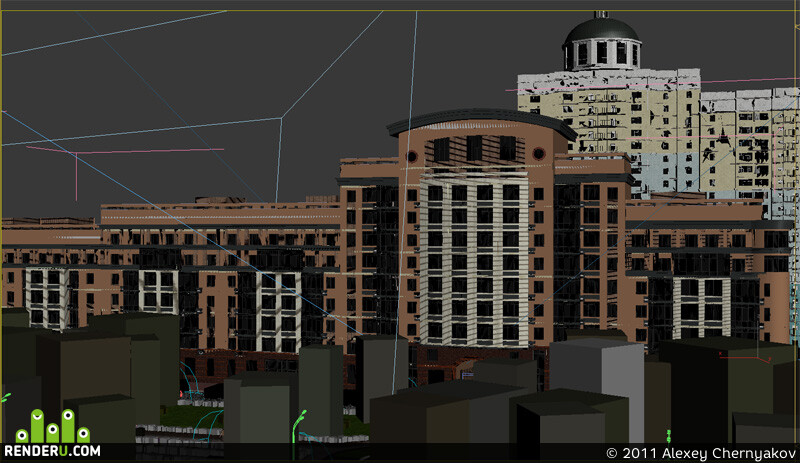Open the RENDERU.COM watermark link
The width and height of the screenshot is (800, 463).
(x=53, y=451)
